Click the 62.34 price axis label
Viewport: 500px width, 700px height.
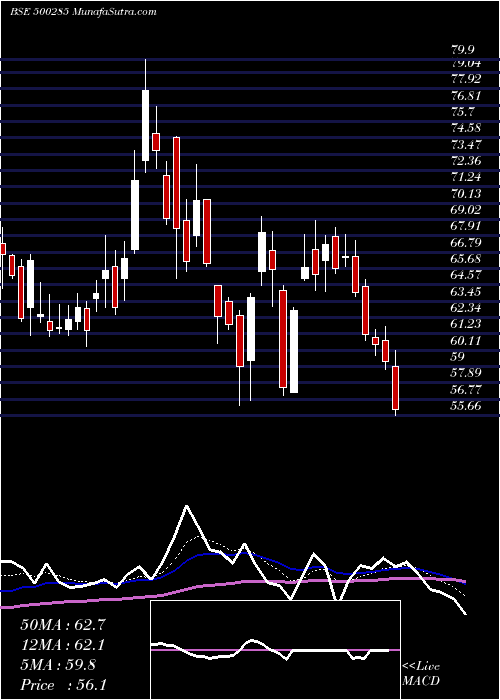467,308
